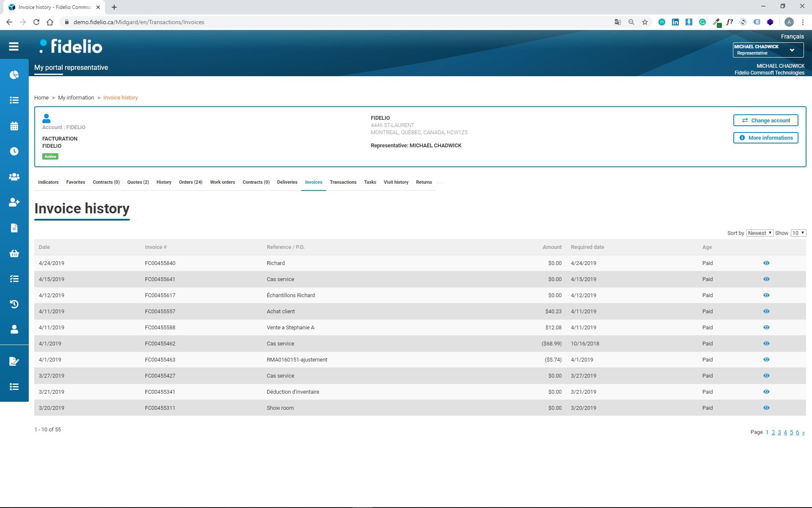Switch to the Transactions tab
Image resolution: width=812 pixels, height=508 pixels.
tap(343, 182)
